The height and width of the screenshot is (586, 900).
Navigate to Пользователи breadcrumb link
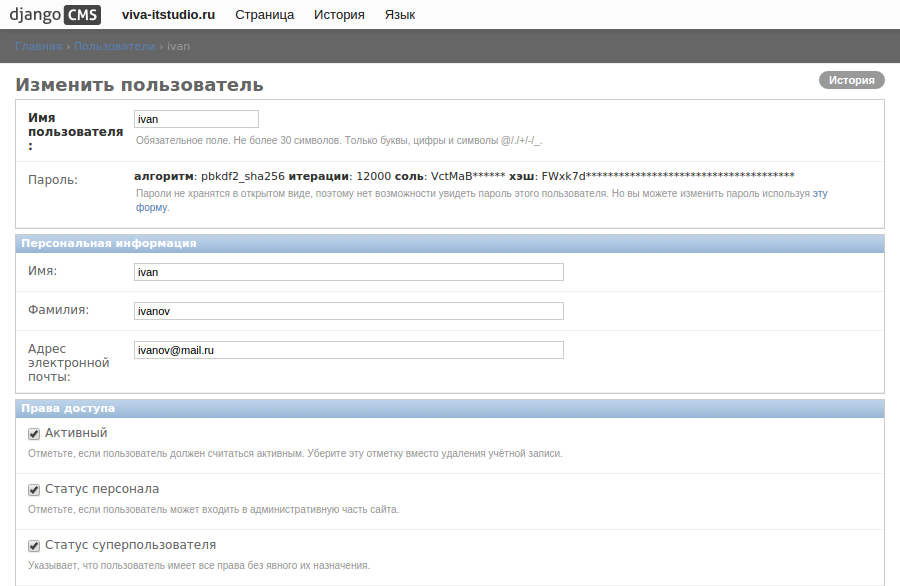114,46
